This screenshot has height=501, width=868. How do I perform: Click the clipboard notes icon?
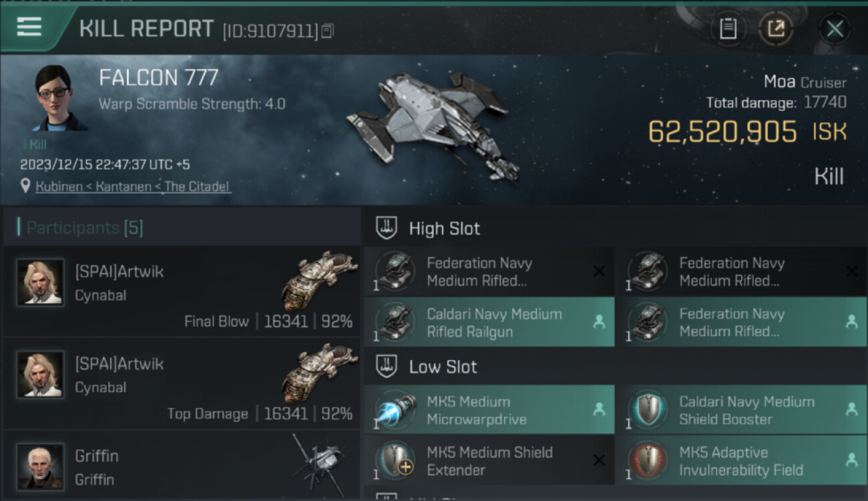click(728, 29)
